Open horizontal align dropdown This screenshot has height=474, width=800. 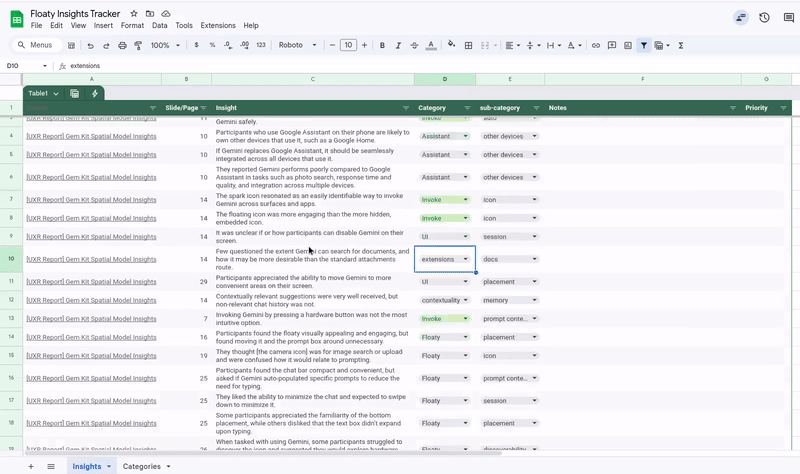pyautogui.click(x=512, y=45)
